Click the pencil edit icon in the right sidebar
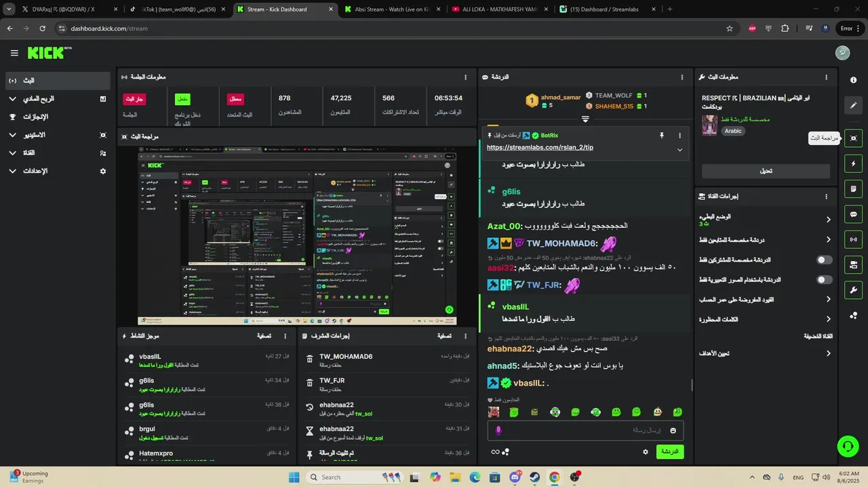 point(853,105)
